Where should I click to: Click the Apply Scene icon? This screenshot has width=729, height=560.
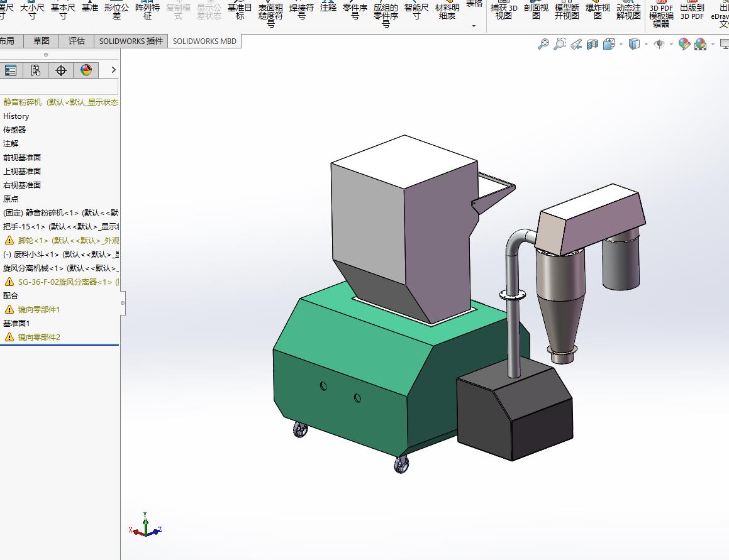point(700,44)
